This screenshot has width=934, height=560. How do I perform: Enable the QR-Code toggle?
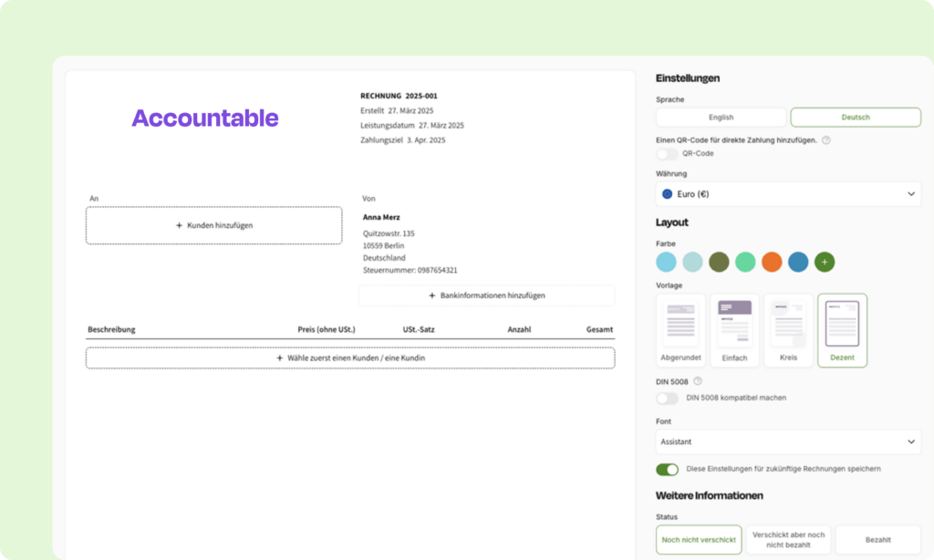click(x=668, y=154)
